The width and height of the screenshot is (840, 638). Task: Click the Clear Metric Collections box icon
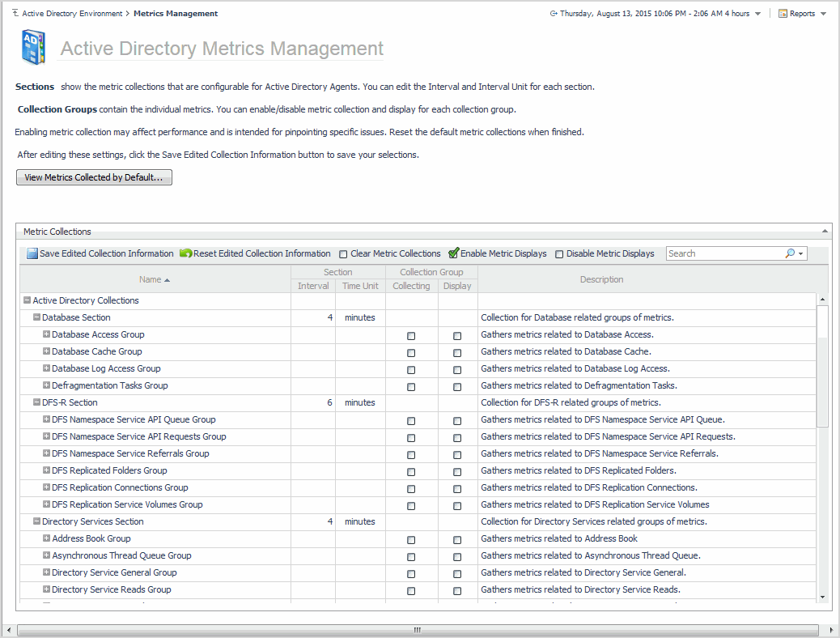coord(343,254)
